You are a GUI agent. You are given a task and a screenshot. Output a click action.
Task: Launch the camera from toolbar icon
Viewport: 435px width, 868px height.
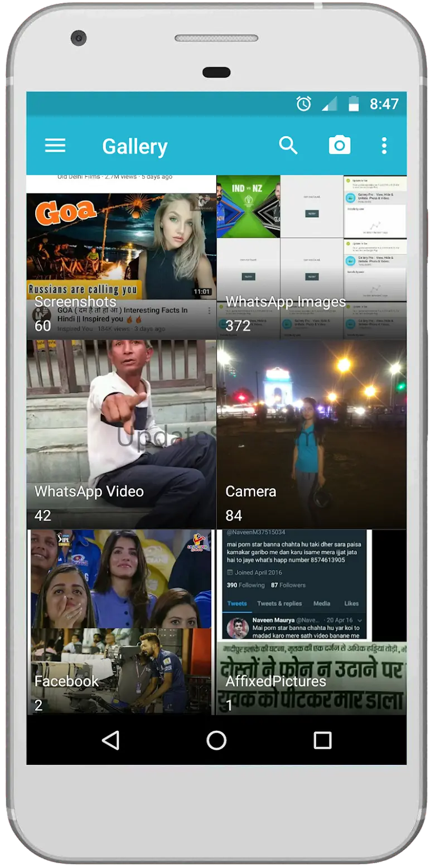339,146
